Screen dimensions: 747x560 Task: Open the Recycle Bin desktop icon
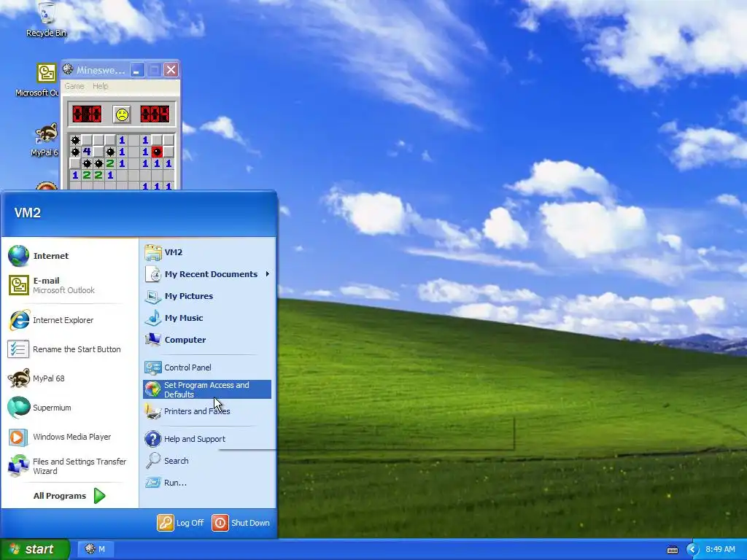[x=46, y=20]
